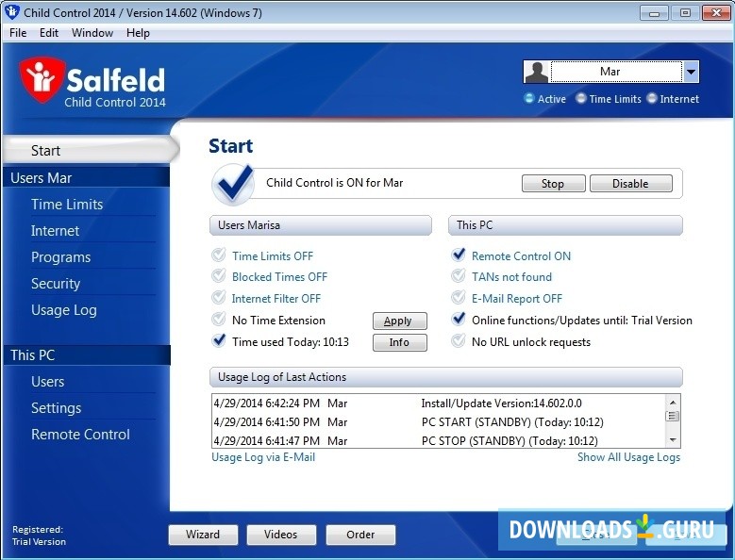Click the Apply button
Screen dimensions: 735x560
click(x=399, y=321)
